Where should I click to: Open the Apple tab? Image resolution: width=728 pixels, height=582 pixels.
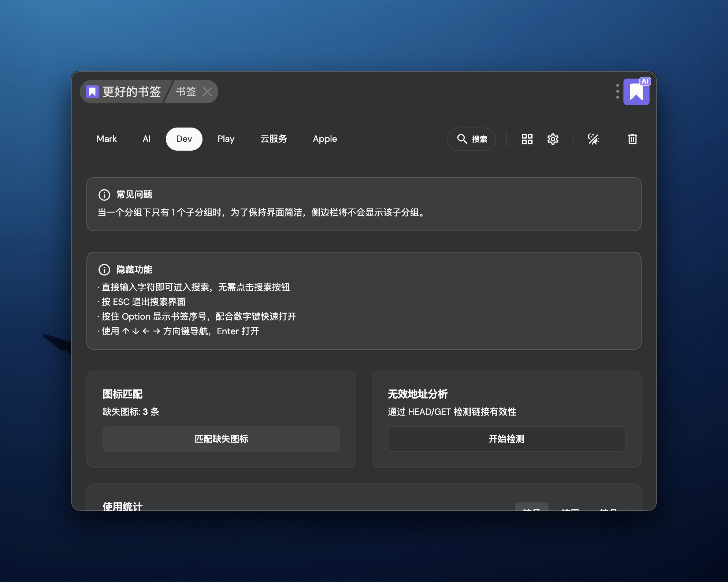tap(325, 139)
